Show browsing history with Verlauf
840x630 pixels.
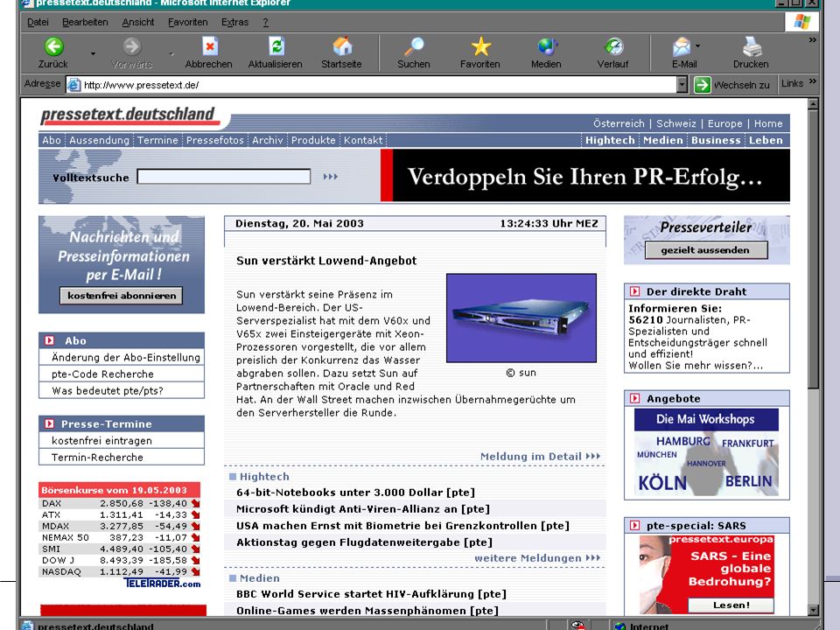613,53
